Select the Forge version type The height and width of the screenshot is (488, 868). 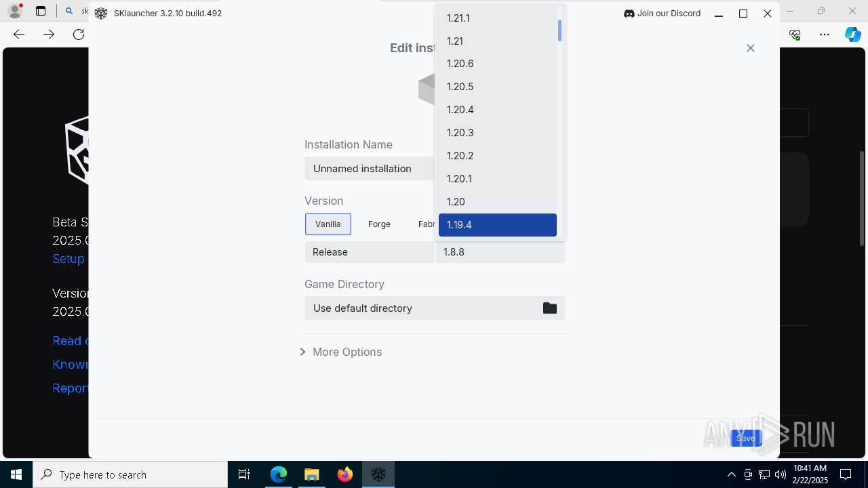(x=379, y=224)
